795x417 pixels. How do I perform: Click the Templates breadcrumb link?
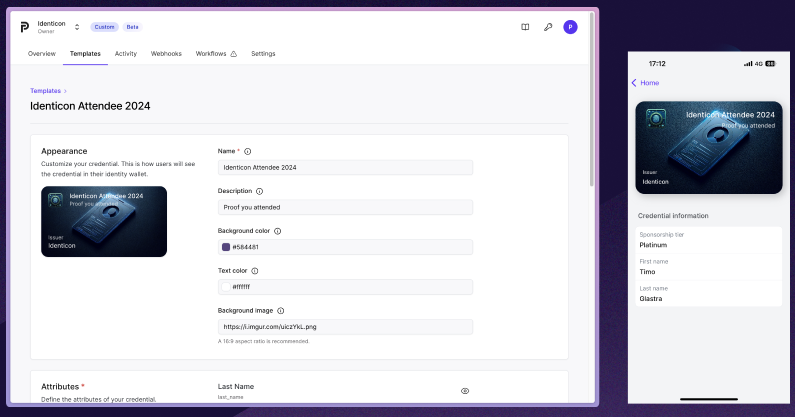tap(45, 91)
